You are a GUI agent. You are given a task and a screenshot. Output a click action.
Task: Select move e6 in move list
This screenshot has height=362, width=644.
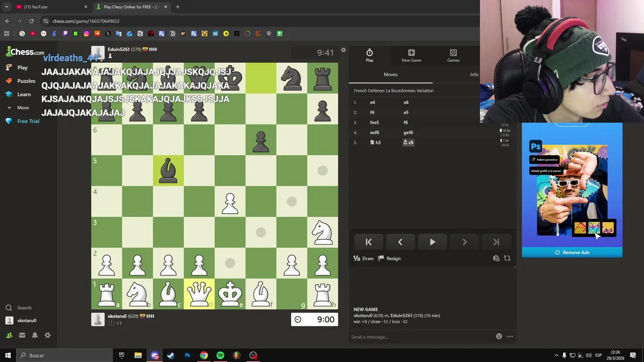[406, 103]
